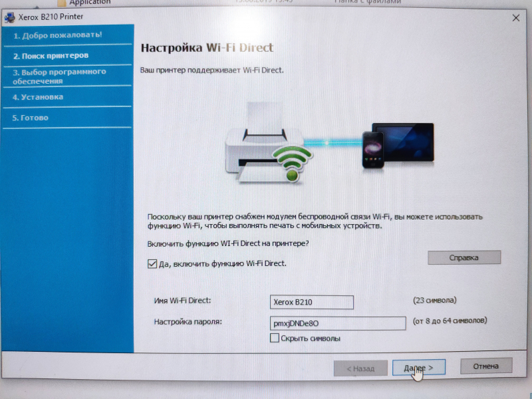Enable the "Скрыть символы" checkbox
532x399 pixels.
point(275,338)
